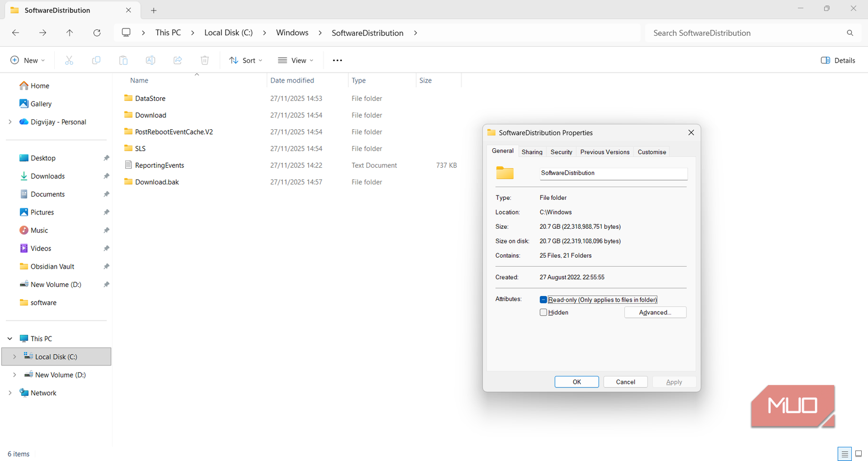Close the SoftwareDistribution Properties dialog
The height and width of the screenshot is (461, 868).
(x=691, y=132)
